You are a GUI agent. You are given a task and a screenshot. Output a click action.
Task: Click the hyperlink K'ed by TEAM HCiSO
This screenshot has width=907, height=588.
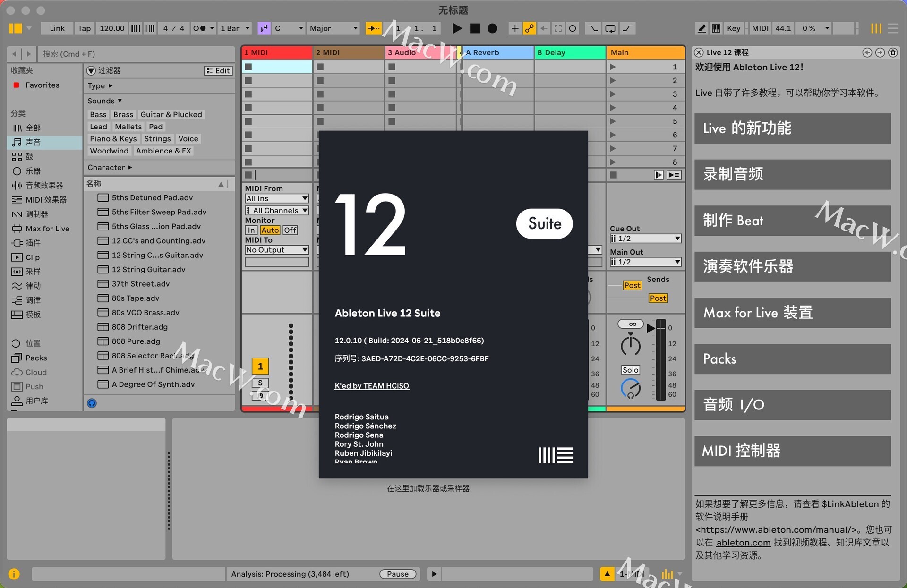(371, 386)
